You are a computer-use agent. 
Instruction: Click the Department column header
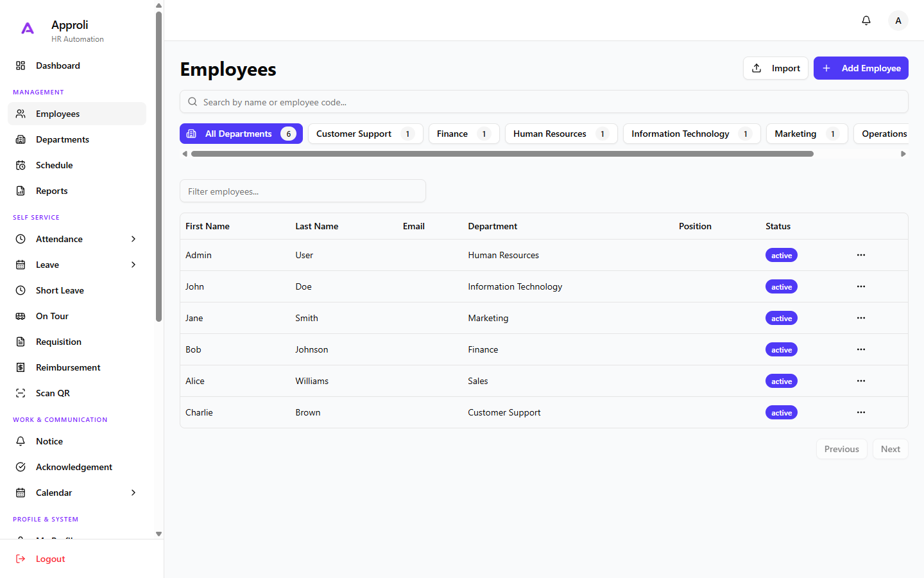coord(493,226)
